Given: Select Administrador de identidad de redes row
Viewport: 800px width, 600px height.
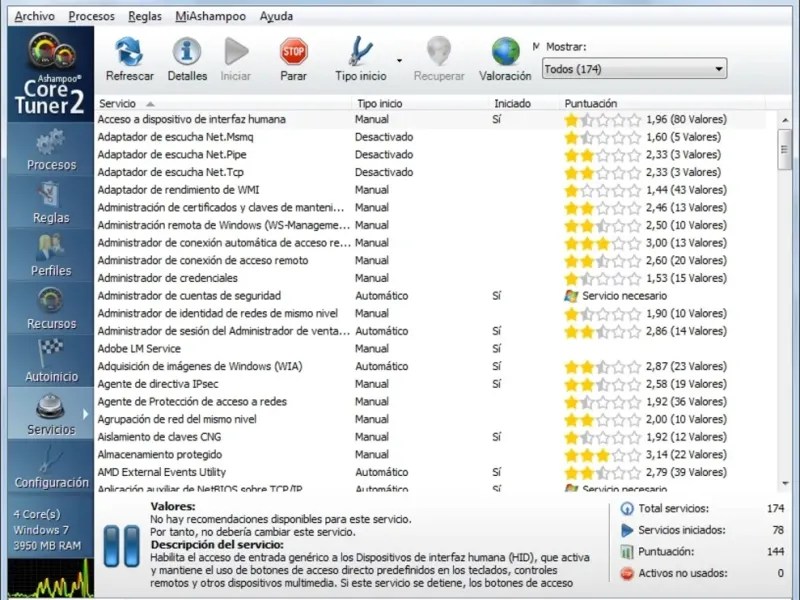Looking at the screenshot, I should (431, 313).
